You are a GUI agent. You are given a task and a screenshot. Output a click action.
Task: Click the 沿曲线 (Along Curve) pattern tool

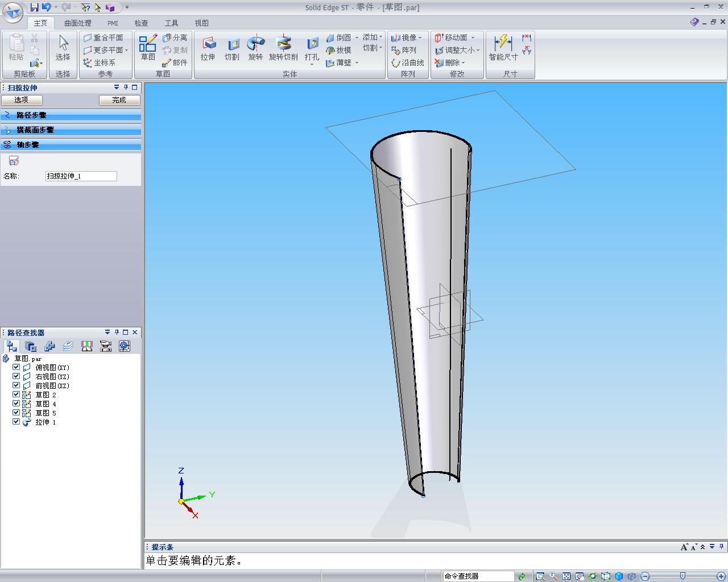(x=408, y=63)
